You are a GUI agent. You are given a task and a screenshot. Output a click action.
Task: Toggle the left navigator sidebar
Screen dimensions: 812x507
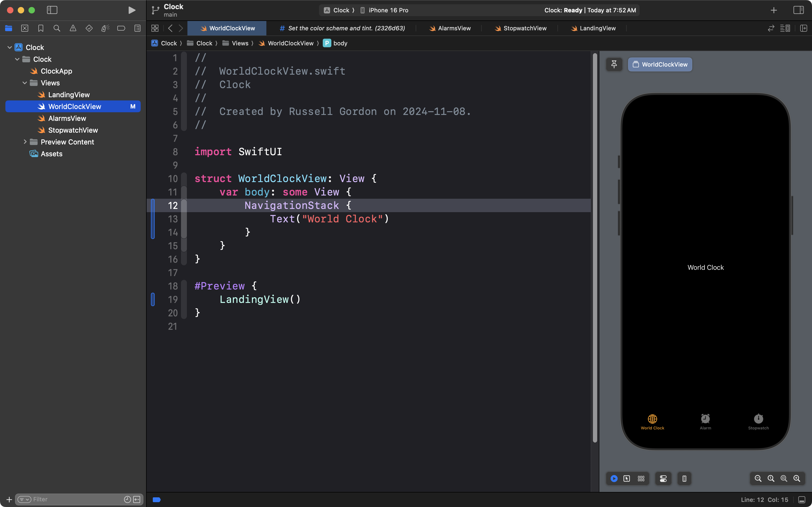tap(52, 10)
